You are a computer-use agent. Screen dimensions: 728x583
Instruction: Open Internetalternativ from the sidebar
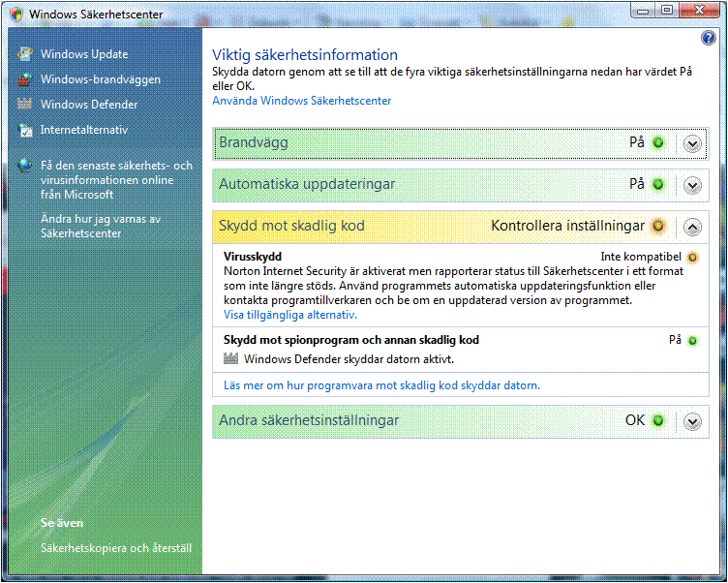point(84,130)
